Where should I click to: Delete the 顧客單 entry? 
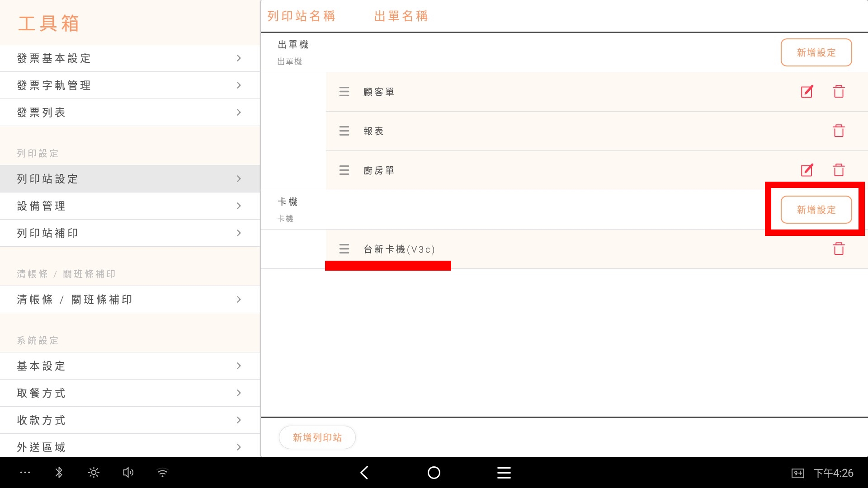pos(839,92)
